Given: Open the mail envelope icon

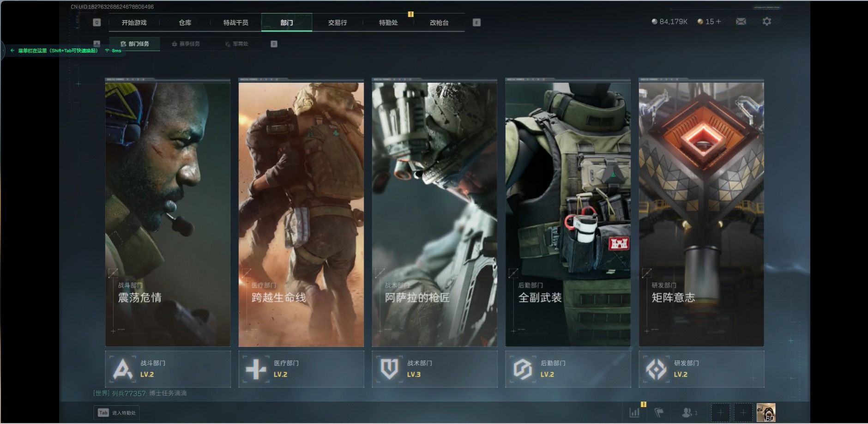Looking at the screenshot, I should (x=741, y=22).
